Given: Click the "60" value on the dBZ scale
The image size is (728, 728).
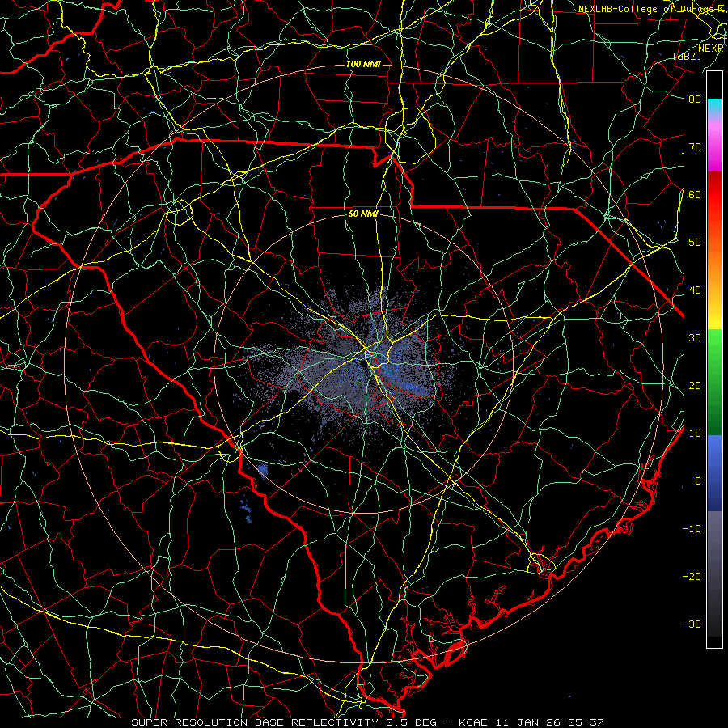Looking at the screenshot, I should click(x=695, y=195).
